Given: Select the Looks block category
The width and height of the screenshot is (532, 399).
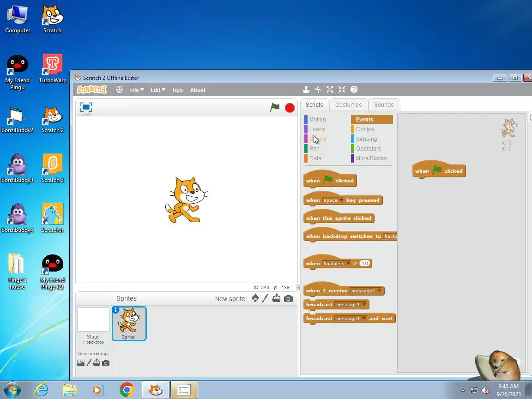Looking at the screenshot, I should point(317,129).
